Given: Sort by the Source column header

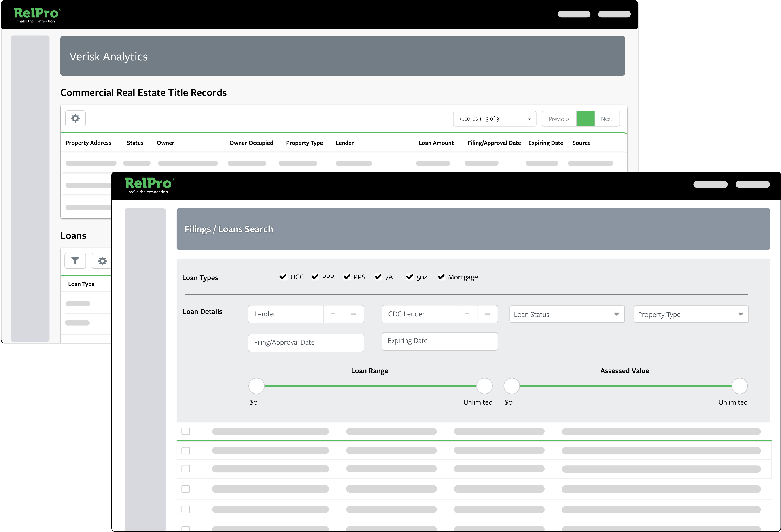Looking at the screenshot, I should pos(581,143).
